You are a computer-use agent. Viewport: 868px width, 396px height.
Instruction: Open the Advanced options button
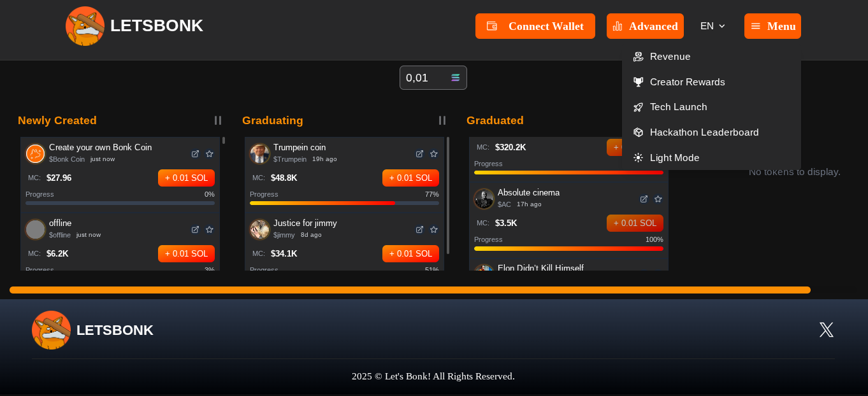645,26
